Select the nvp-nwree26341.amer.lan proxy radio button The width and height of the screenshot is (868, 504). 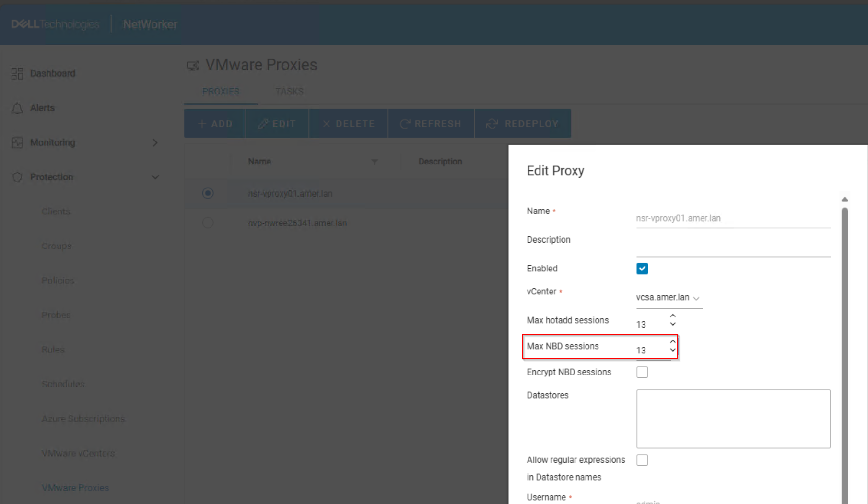coord(208,222)
